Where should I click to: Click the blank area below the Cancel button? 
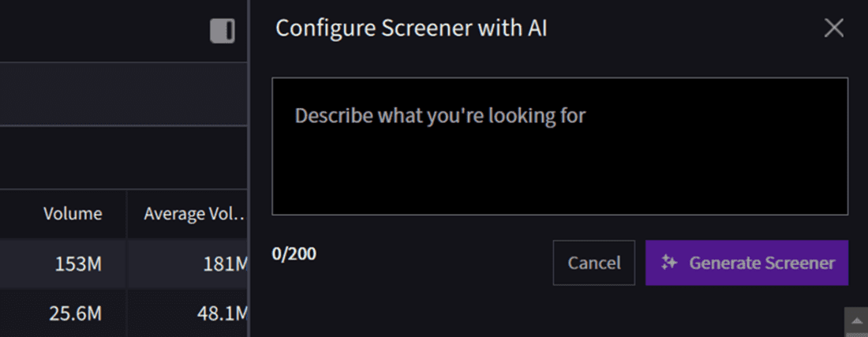coord(594,312)
